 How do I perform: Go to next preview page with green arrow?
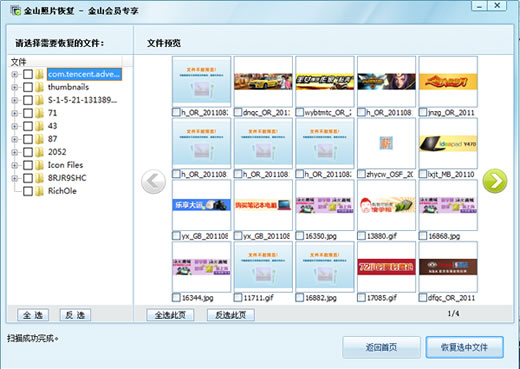click(495, 181)
